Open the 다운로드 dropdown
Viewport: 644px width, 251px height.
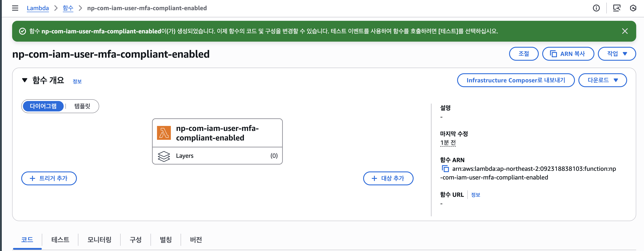pyautogui.click(x=602, y=80)
